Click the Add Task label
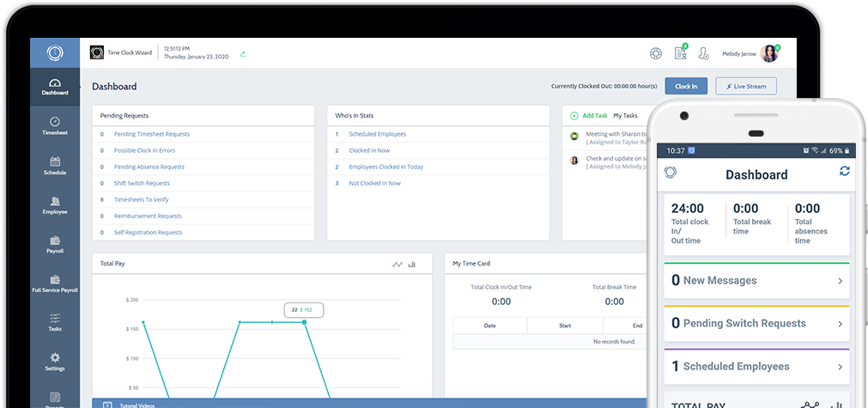868x408 pixels. [x=594, y=116]
